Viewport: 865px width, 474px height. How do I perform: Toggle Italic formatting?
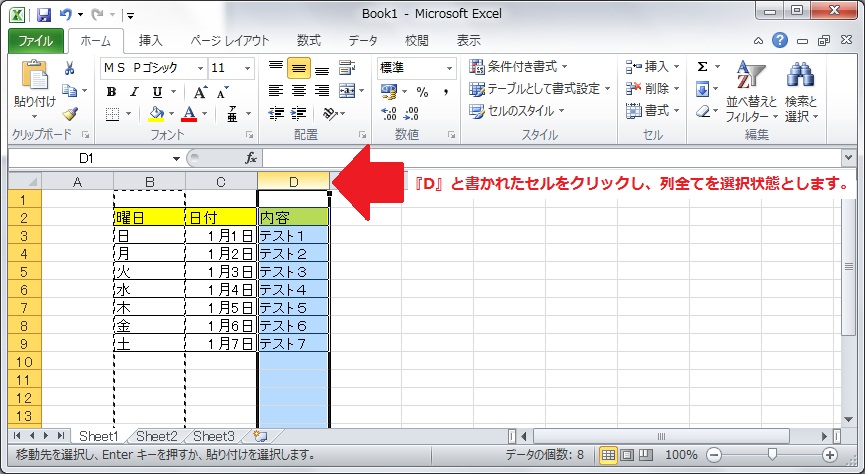click(134, 92)
